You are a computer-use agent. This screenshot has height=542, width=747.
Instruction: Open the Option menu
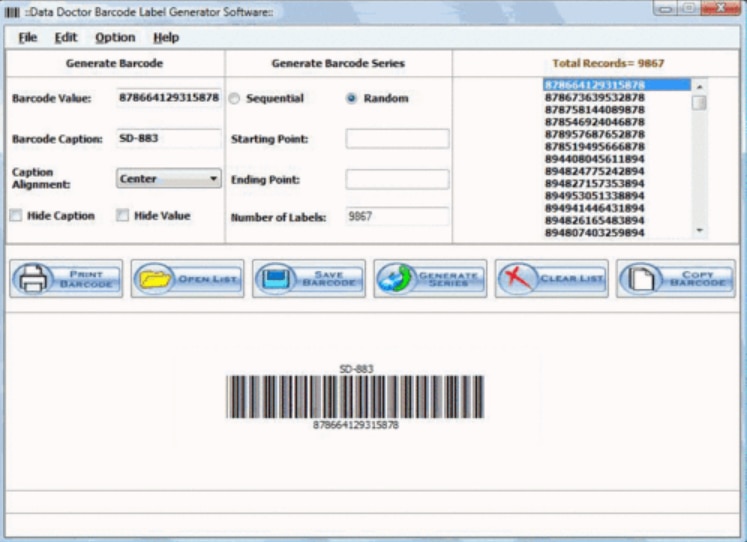[115, 38]
